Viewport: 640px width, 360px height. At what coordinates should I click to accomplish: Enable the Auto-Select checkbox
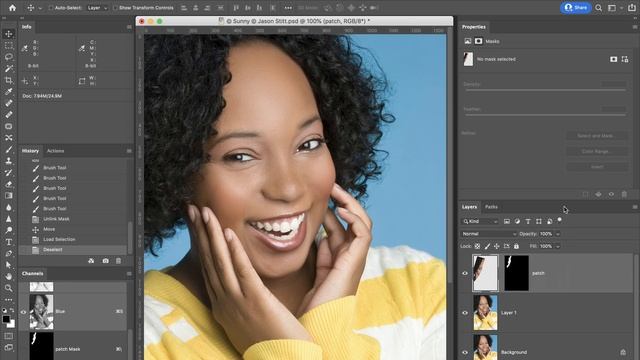(x=51, y=8)
